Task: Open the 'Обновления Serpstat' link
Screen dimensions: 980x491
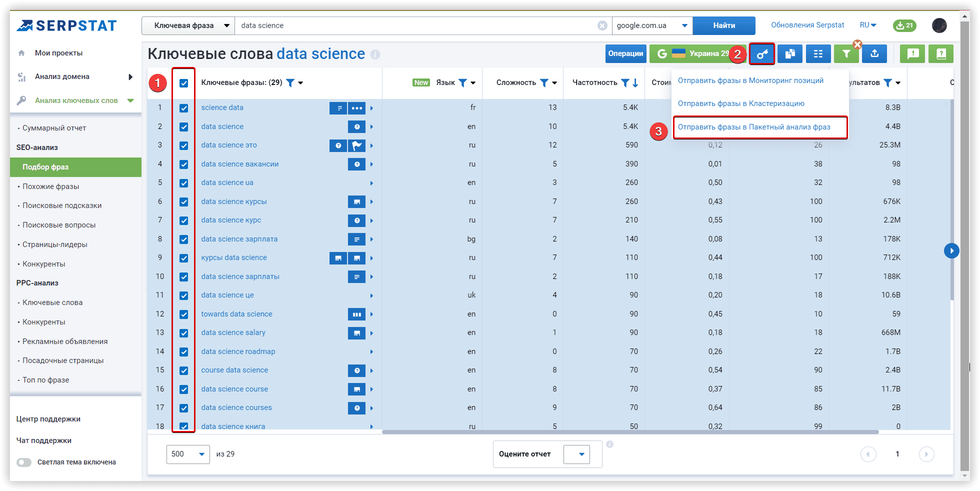Action: click(x=807, y=25)
